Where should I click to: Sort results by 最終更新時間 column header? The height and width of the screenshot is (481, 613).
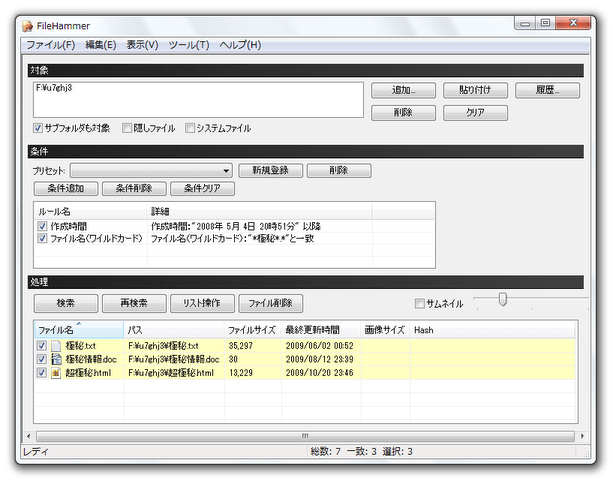click(x=321, y=330)
